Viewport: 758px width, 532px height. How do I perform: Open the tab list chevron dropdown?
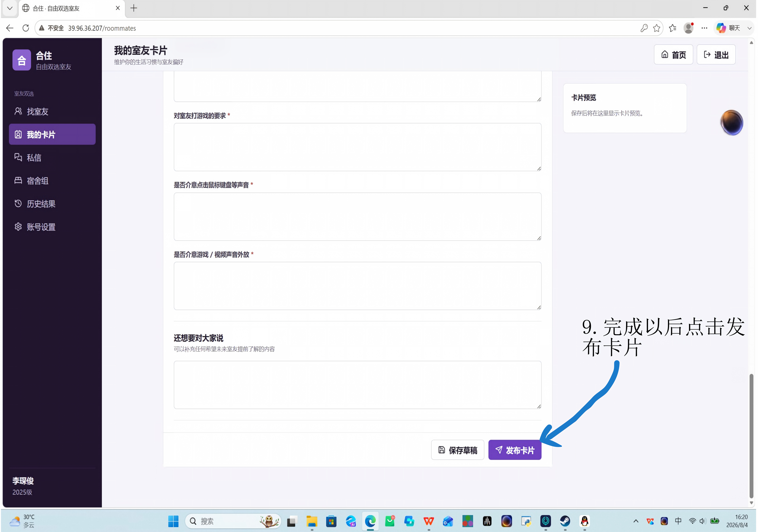click(10, 8)
